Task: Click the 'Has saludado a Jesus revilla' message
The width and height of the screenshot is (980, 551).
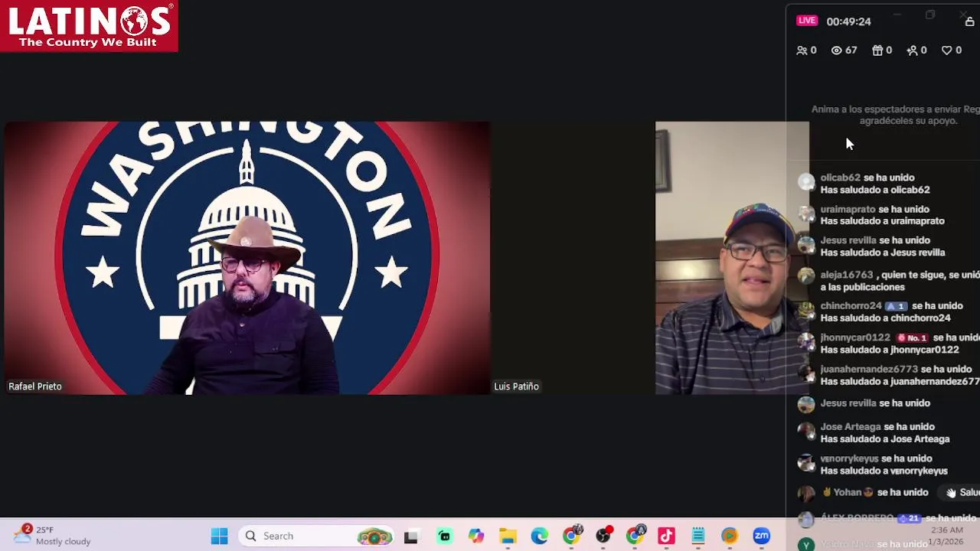Action: click(x=883, y=253)
